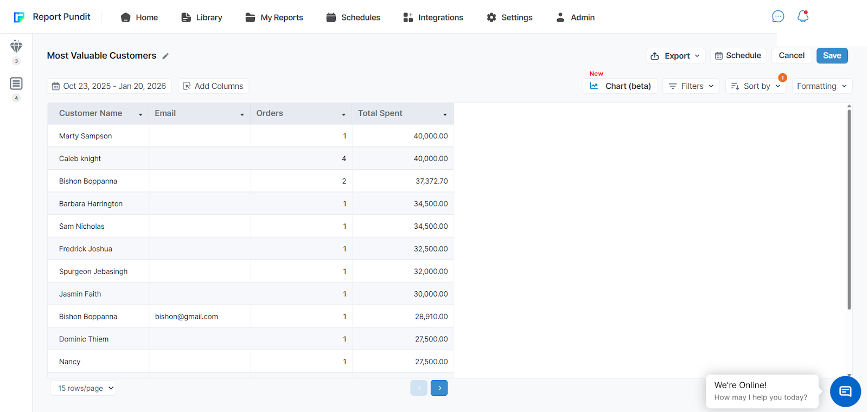
Task: Click the We're Online chat popup
Action: click(762, 391)
